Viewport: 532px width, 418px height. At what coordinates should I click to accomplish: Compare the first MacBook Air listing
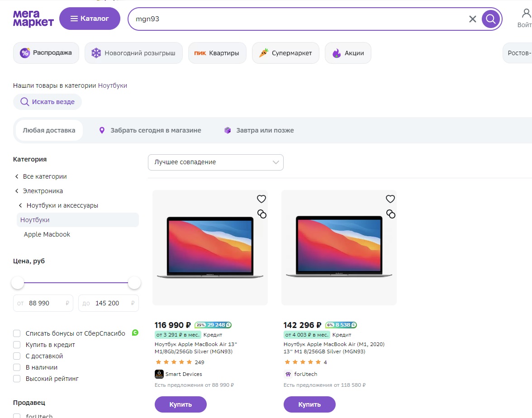coord(261,214)
